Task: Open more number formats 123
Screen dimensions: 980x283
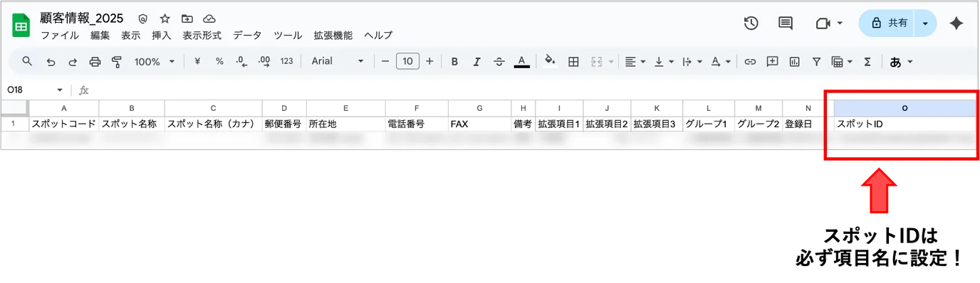Action: click(x=287, y=62)
